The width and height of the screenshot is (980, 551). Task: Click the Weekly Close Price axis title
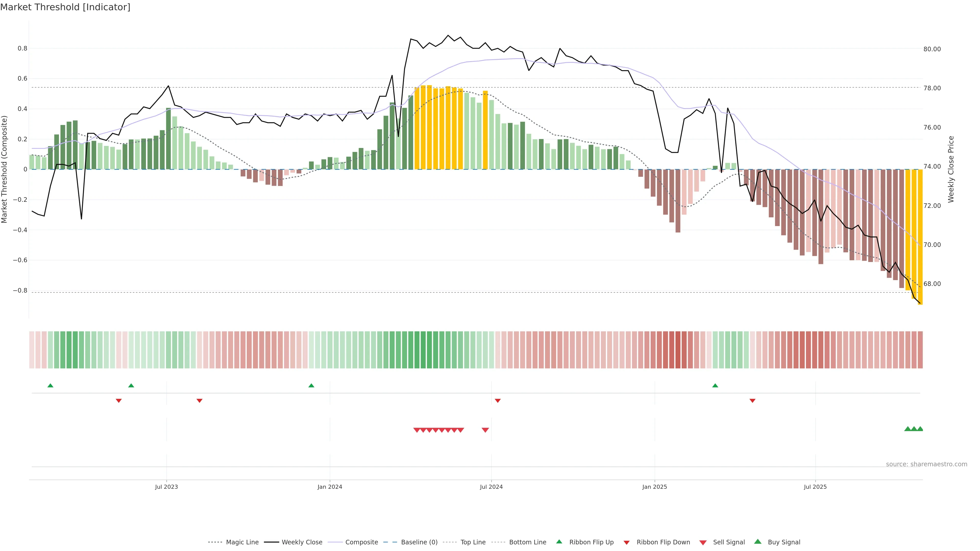[951, 169]
